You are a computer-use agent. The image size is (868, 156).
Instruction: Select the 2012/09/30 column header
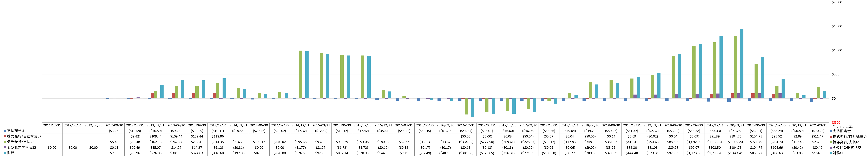114,125
